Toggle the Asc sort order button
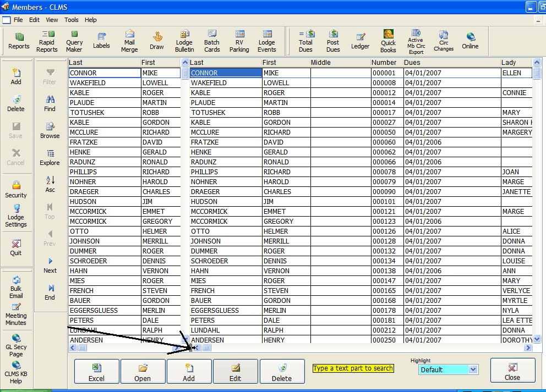Screen dimensions: 546x392 (x=50, y=184)
